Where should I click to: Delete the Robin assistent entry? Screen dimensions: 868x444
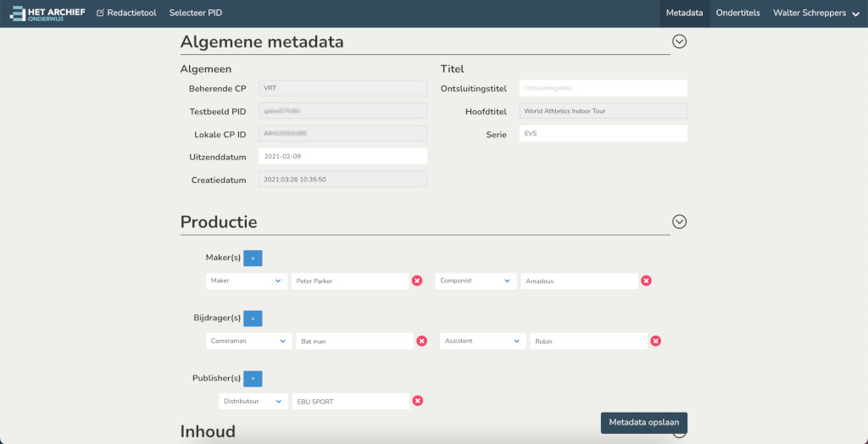point(655,341)
